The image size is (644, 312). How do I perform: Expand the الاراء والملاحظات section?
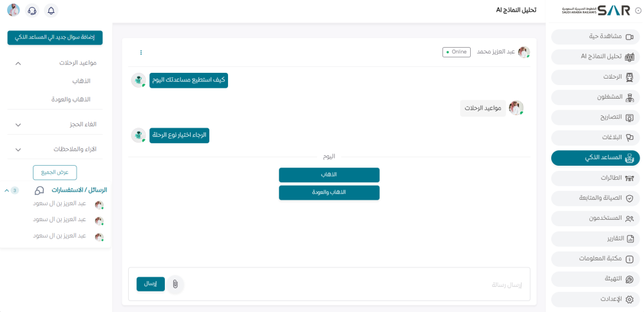click(18, 150)
